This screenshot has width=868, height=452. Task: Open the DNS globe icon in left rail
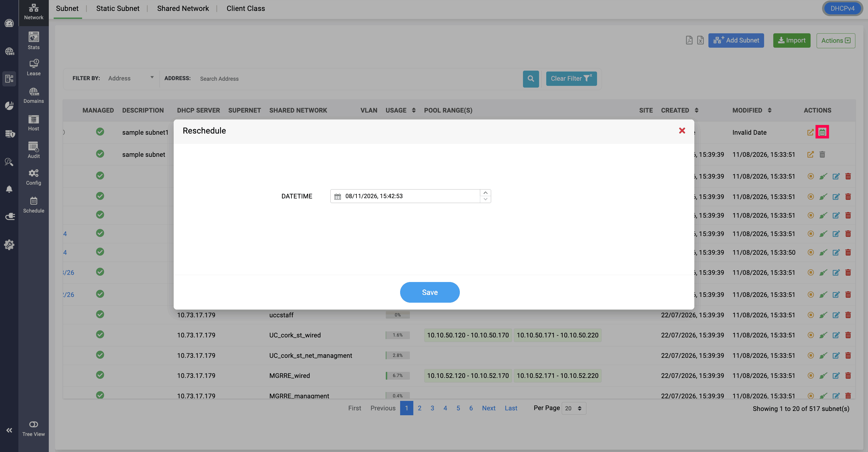click(x=9, y=51)
